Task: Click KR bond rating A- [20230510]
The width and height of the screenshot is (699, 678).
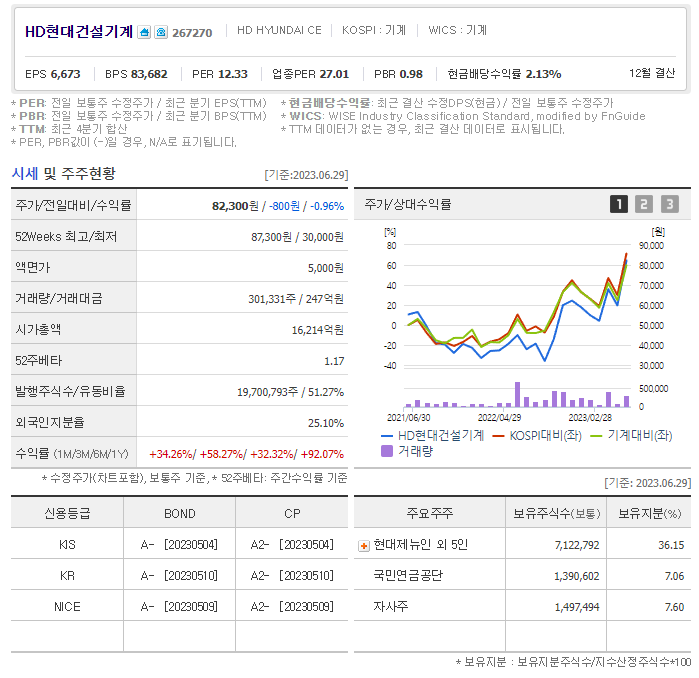Action: tap(179, 576)
